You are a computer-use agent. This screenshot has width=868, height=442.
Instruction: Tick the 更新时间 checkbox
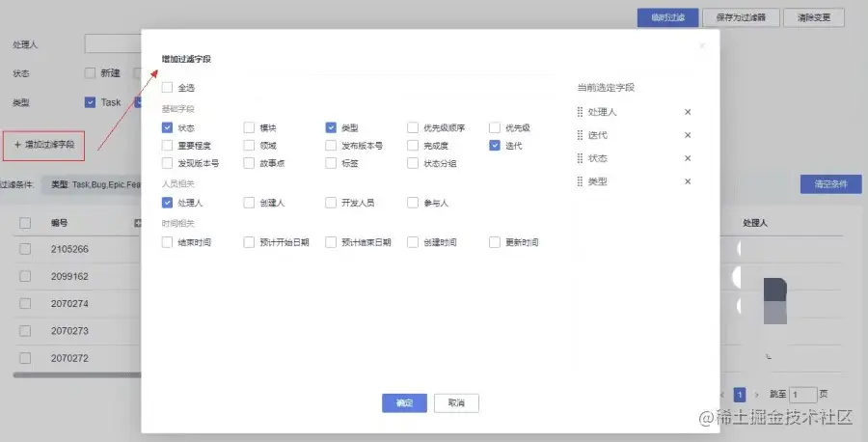tap(495, 242)
